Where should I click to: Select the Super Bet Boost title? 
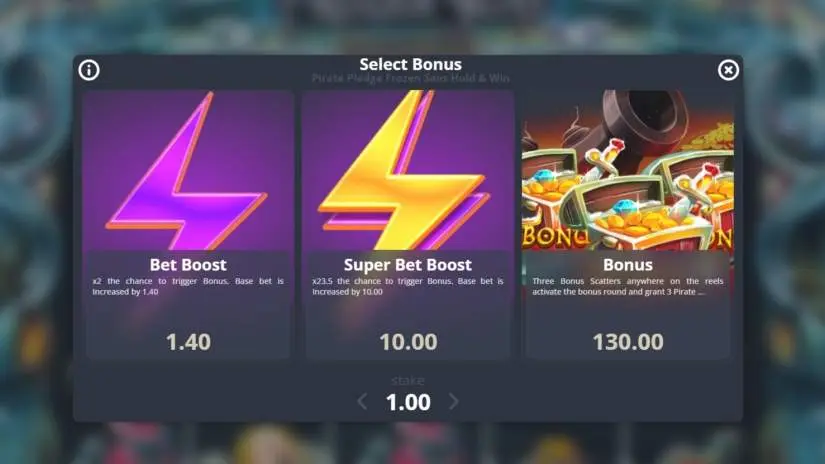pos(408,265)
